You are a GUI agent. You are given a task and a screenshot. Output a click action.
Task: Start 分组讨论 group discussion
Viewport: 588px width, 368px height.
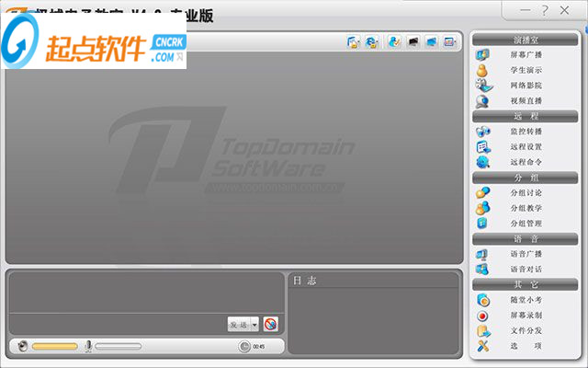(525, 193)
